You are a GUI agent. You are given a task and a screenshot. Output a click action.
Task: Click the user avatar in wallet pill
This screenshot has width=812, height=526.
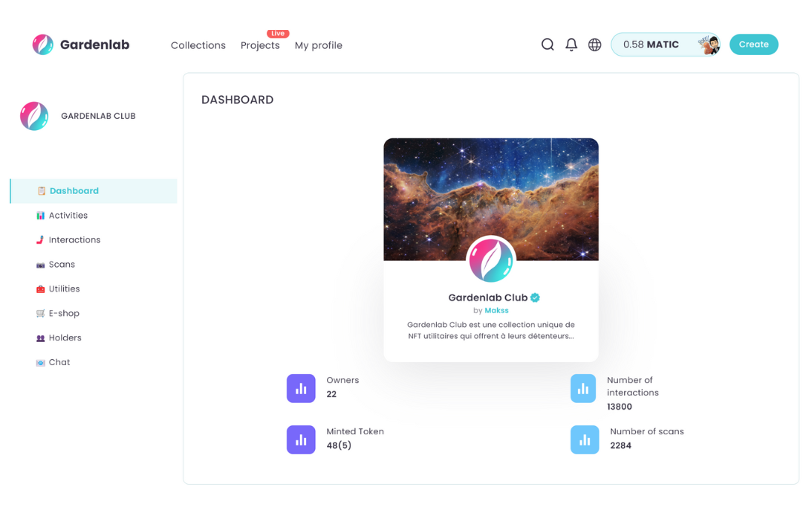(x=709, y=44)
